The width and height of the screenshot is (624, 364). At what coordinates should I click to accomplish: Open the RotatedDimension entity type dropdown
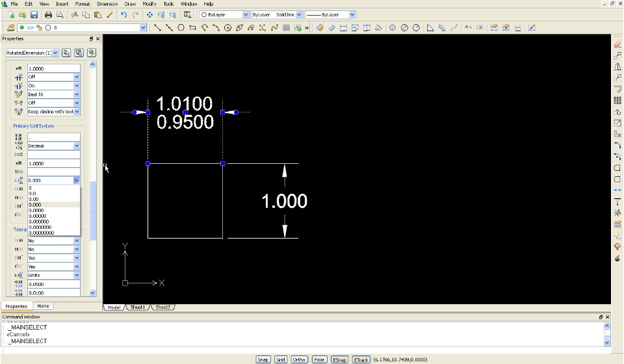click(55, 53)
